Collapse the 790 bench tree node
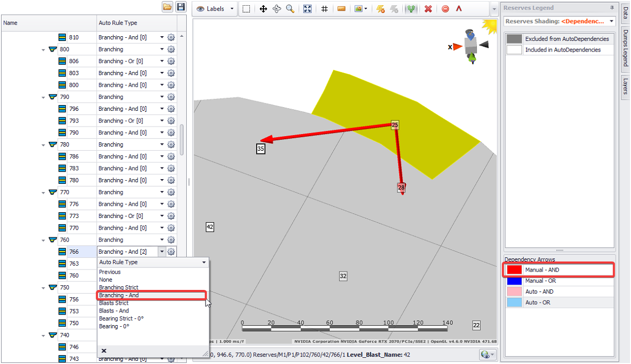The image size is (631, 364). pyautogui.click(x=43, y=97)
